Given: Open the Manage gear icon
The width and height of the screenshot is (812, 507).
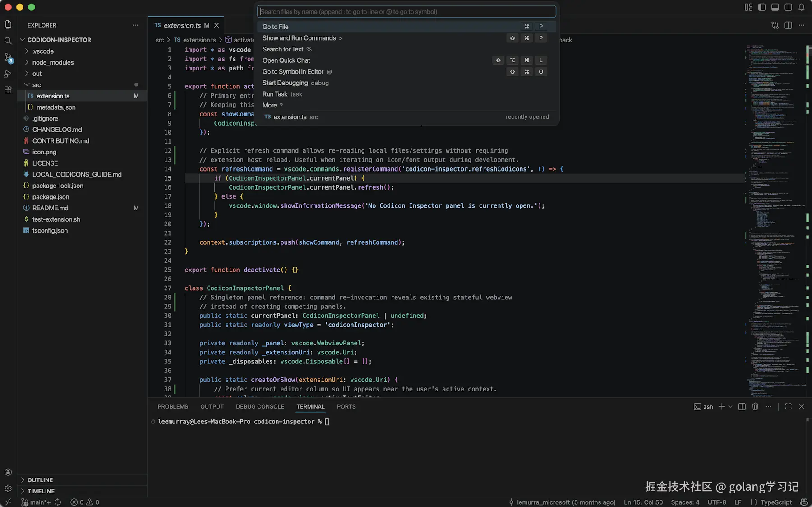Looking at the screenshot, I should pos(8,488).
